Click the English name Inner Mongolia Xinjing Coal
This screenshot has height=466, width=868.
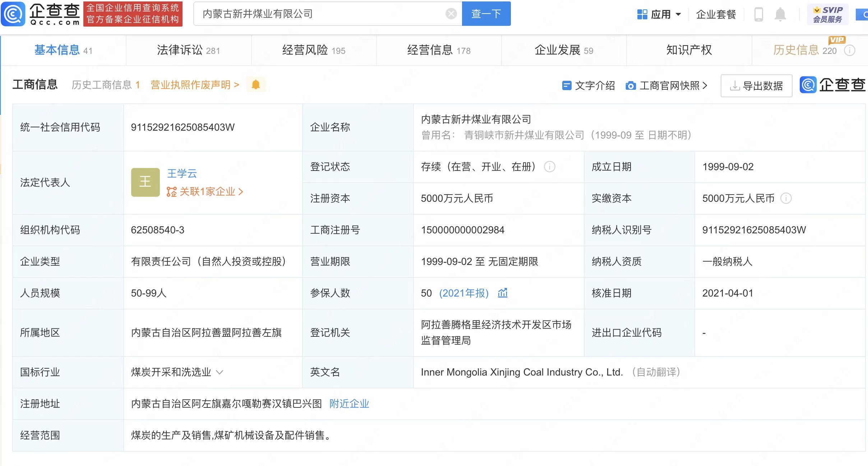[x=522, y=372]
